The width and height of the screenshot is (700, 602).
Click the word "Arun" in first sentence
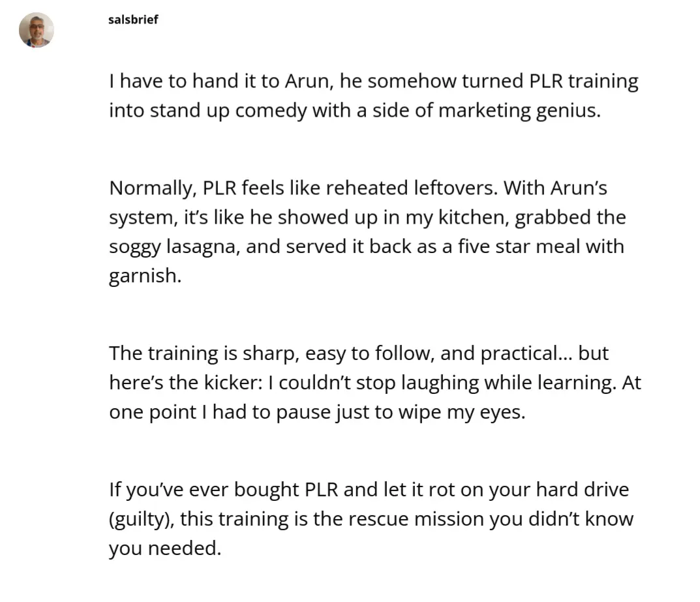[305, 82]
